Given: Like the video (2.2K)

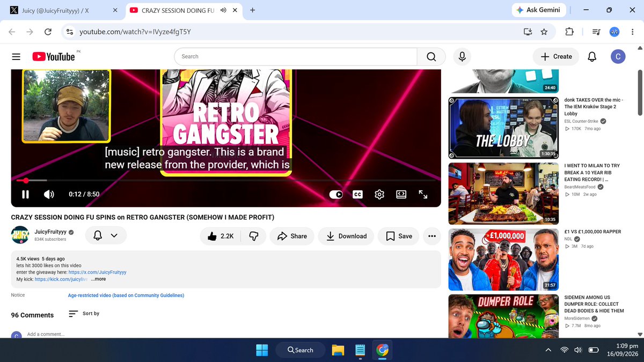Looking at the screenshot, I should coord(220,236).
